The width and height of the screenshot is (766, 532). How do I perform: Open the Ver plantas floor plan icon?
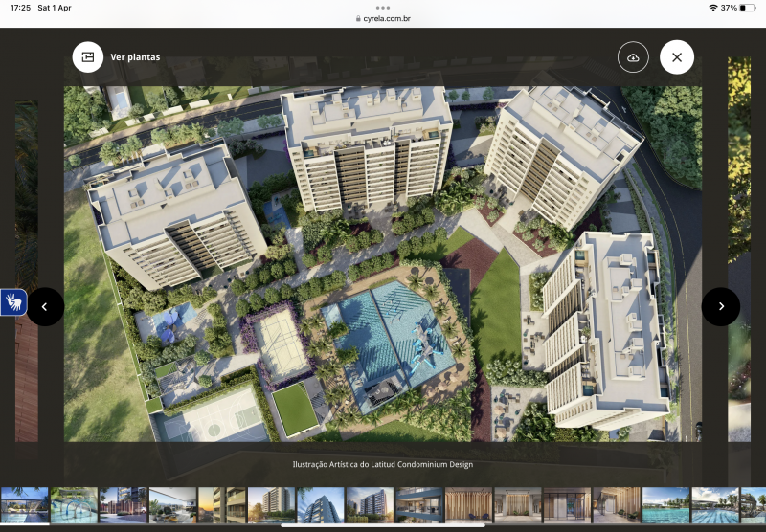click(x=88, y=57)
